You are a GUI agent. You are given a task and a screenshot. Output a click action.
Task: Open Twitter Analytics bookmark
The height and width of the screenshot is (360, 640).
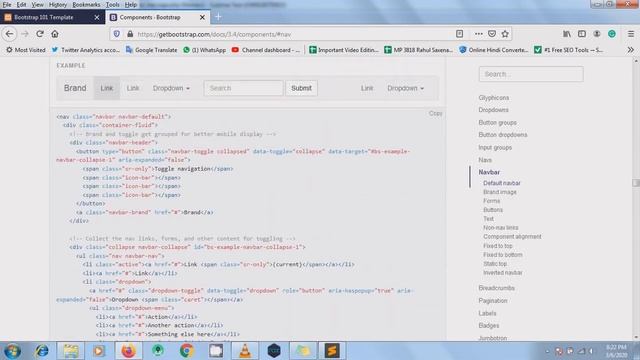(x=86, y=50)
